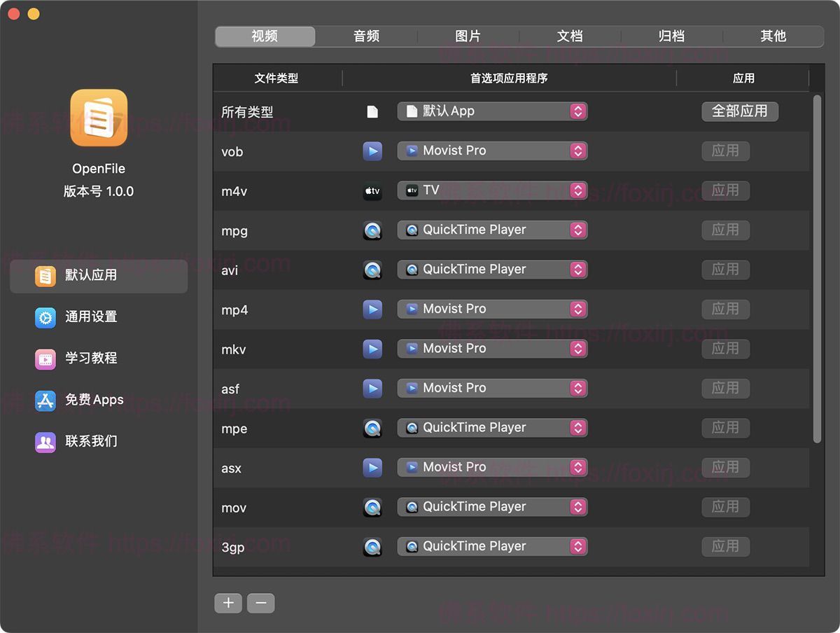The height and width of the screenshot is (633, 840).
Task: Switch to the 音频 tab
Action: 366,36
